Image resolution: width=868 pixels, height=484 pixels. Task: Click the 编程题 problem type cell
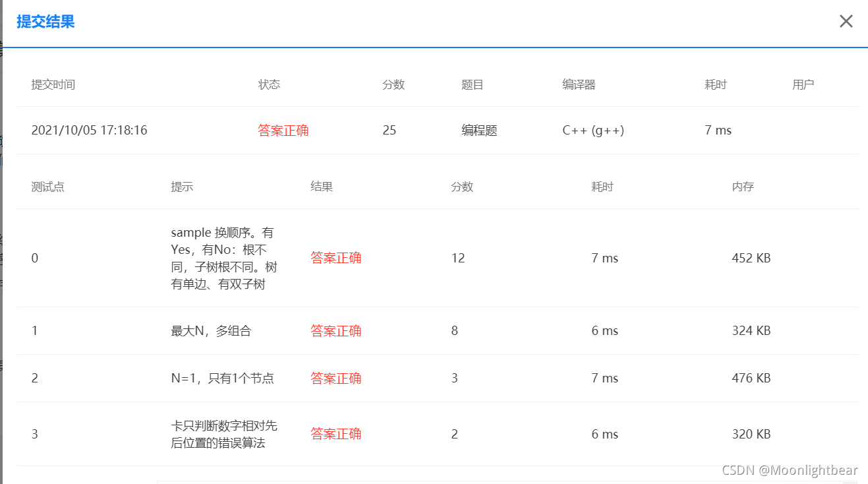[479, 131]
